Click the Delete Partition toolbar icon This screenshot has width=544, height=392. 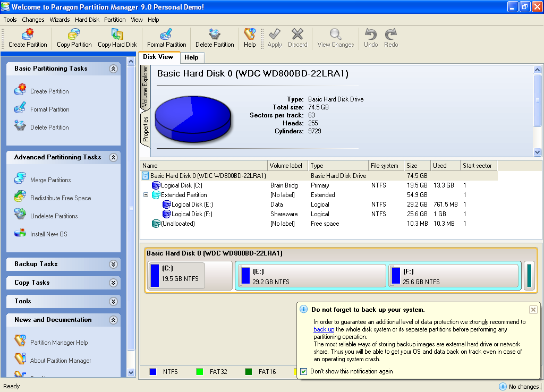(215, 38)
